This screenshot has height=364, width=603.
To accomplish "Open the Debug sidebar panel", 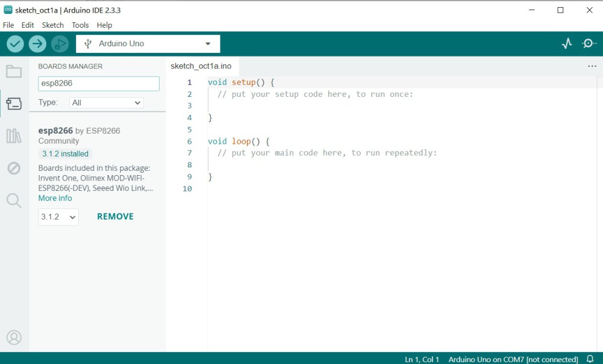I will pyautogui.click(x=14, y=168).
